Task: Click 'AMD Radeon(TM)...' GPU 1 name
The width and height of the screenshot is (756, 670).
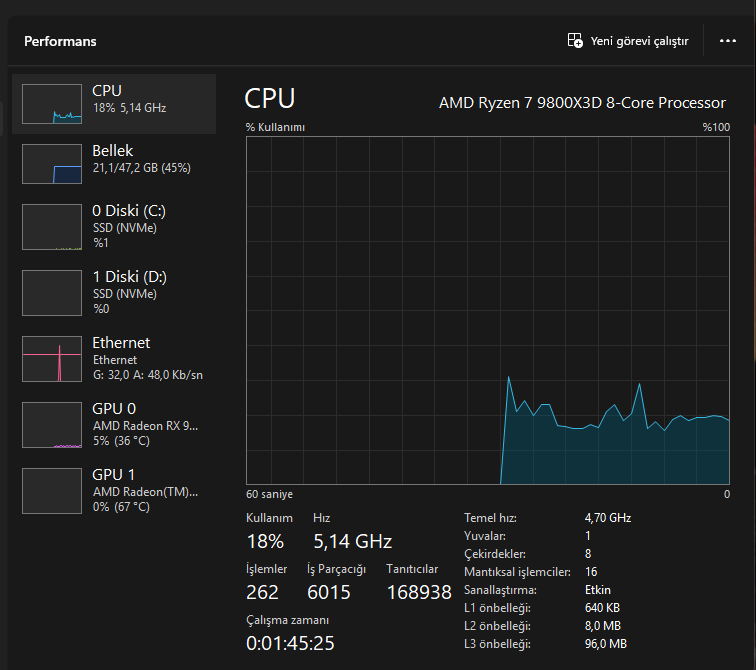Action: point(145,492)
